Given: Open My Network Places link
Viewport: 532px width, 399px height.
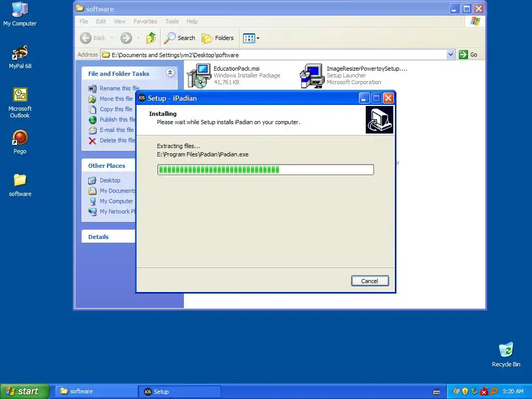Looking at the screenshot, I should point(117,212).
